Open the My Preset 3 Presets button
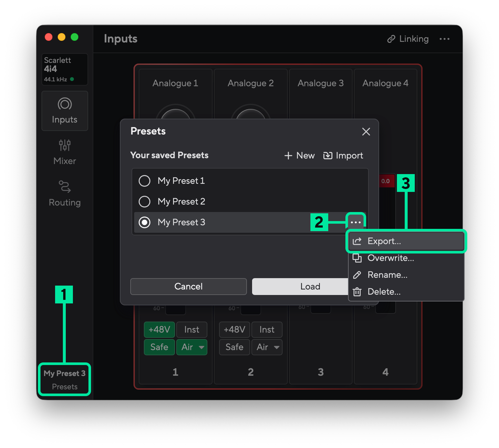The height and width of the screenshot is (448, 499). tap(64, 380)
